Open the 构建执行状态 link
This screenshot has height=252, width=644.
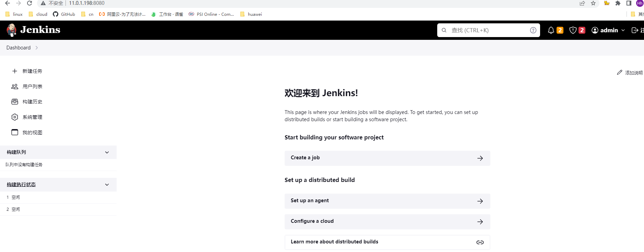21,184
